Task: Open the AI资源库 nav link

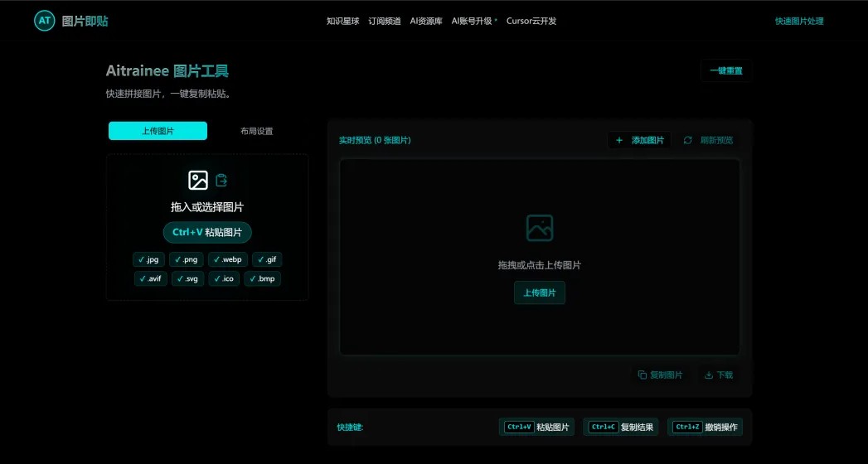Action: tap(426, 21)
